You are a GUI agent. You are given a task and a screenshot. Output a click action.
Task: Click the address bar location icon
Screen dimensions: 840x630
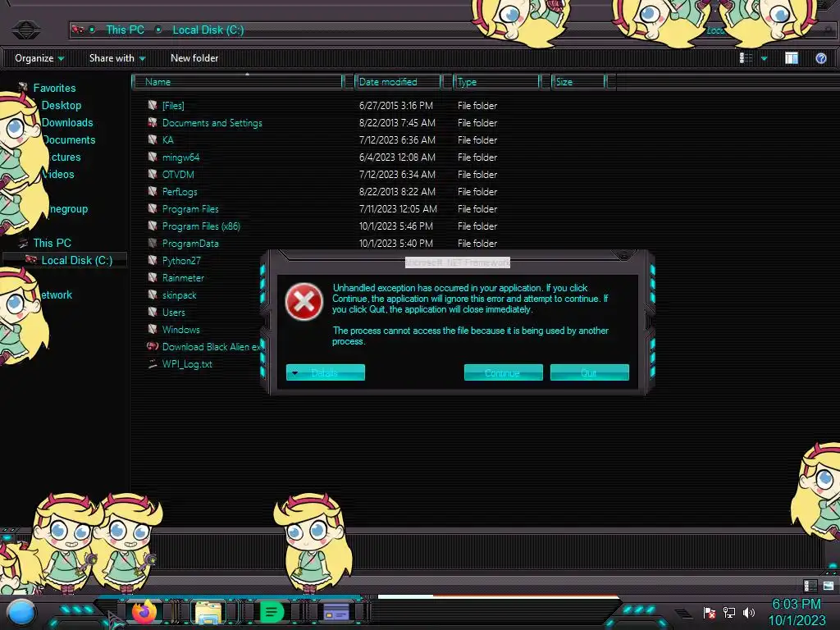point(78,30)
